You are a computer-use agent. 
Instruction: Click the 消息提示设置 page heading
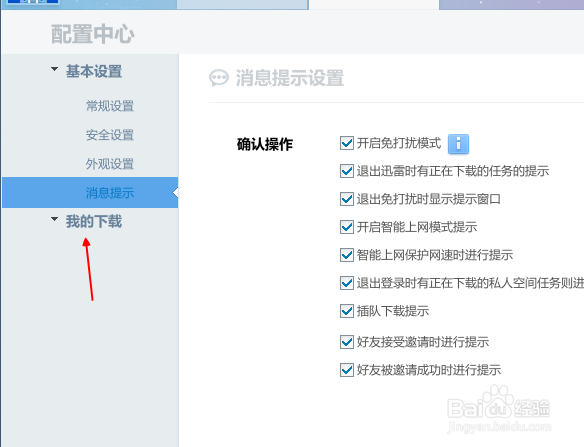pyautogui.click(x=290, y=78)
